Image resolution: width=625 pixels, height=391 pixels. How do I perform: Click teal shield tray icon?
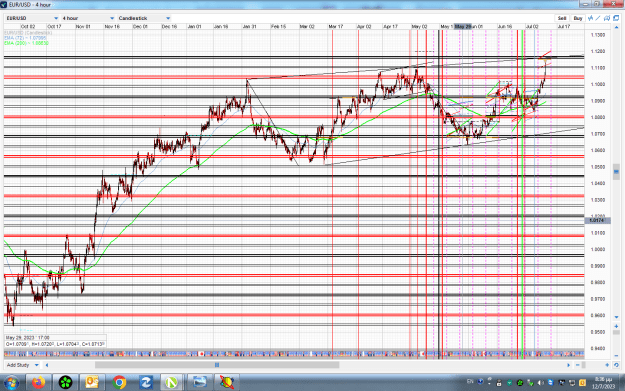click(509, 383)
